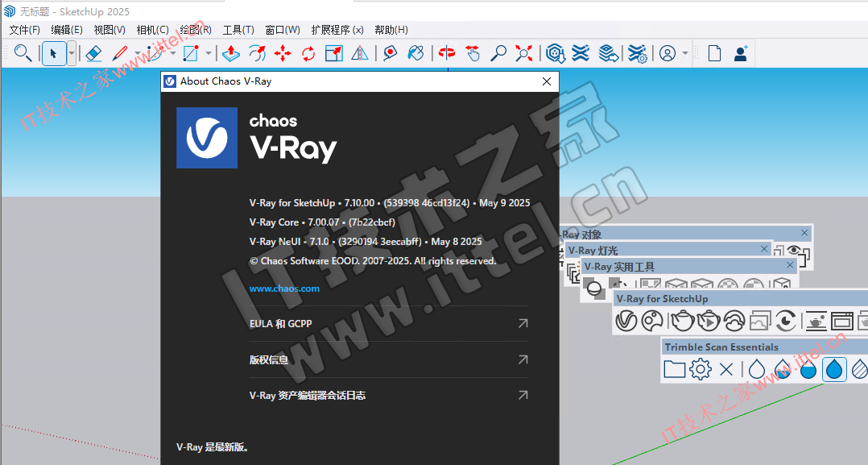Click the stacked pictures icon in V-Ray for SketchUp
Image resolution: width=868 pixels, height=465 pixels.
[760, 321]
